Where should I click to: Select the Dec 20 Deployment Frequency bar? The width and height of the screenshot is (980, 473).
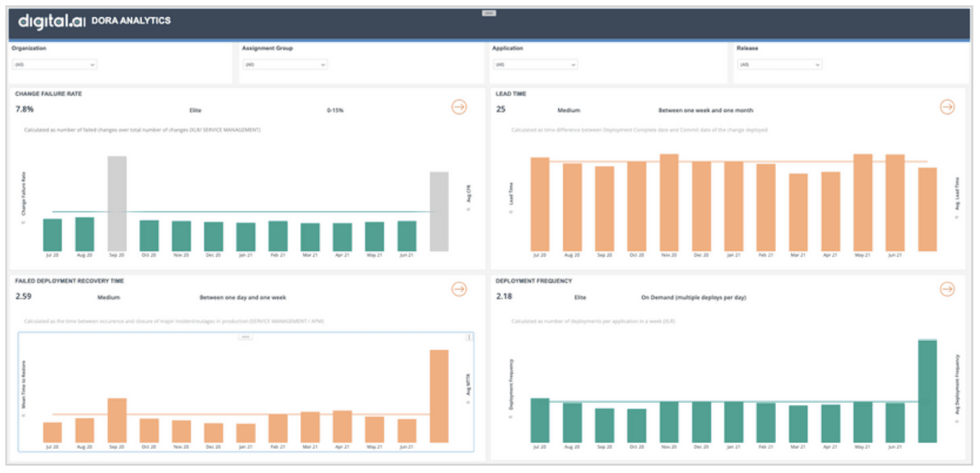tap(702, 422)
